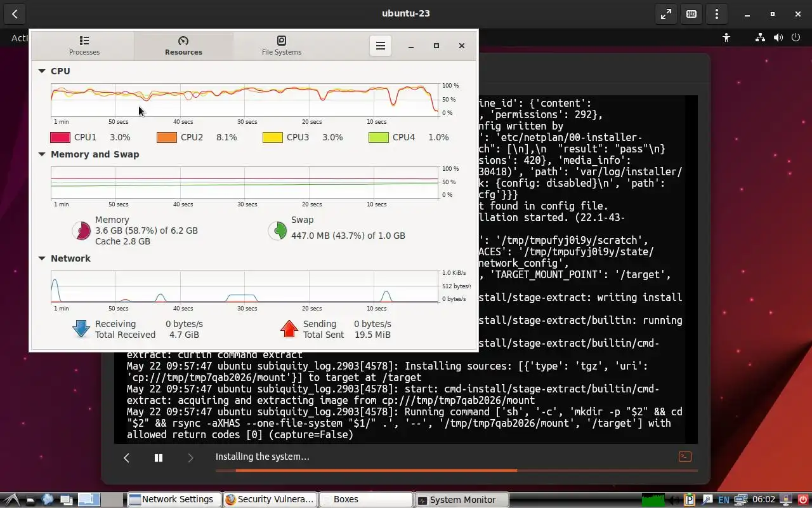Viewport: 812px width, 508px height.
Task: Launch the web browser globe taskbar icon
Action: tap(48, 500)
